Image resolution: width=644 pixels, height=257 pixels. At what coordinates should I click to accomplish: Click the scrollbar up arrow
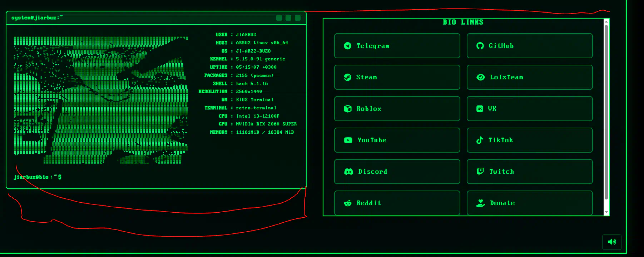pos(606,21)
